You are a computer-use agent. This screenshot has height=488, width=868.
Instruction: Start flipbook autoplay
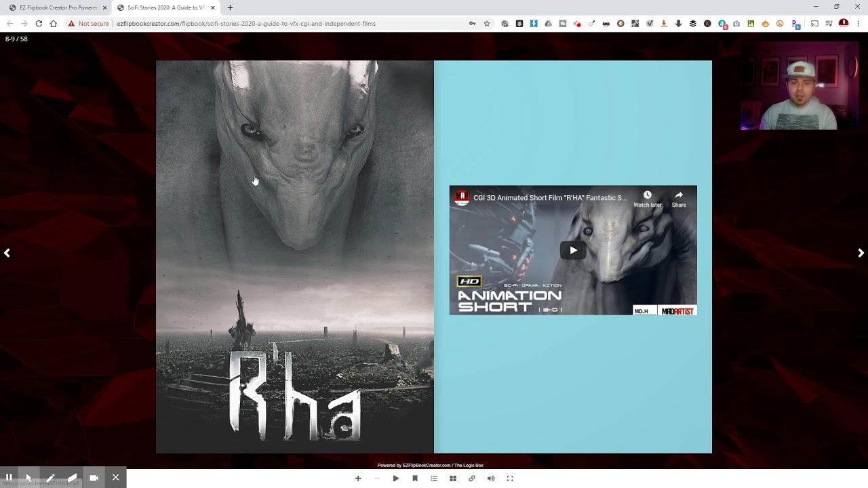pos(396,479)
